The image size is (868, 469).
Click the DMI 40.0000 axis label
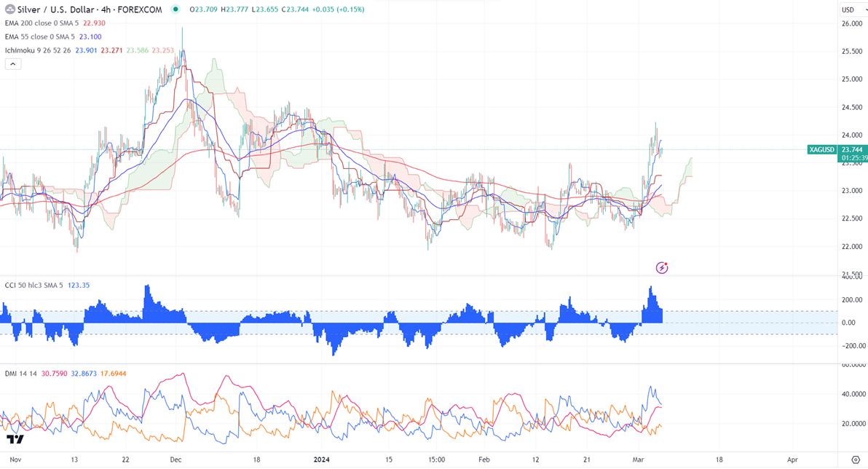pos(853,394)
